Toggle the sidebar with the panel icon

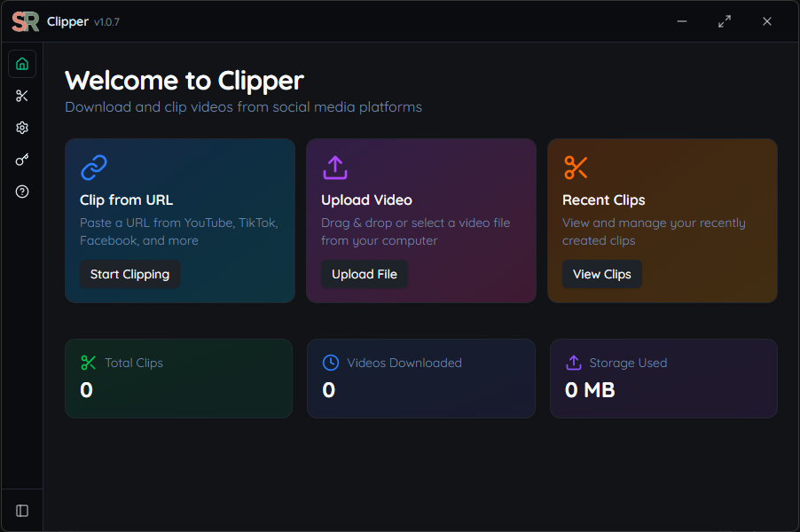21,510
